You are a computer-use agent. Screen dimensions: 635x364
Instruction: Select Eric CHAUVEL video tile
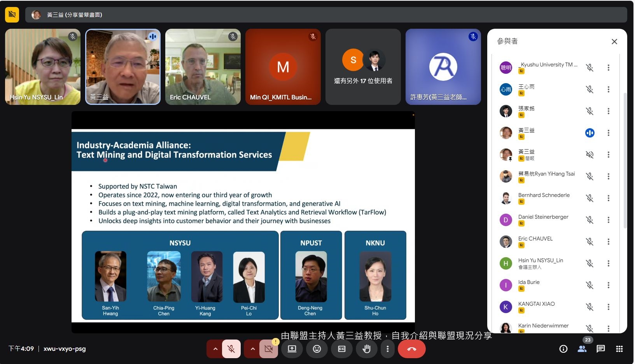(203, 67)
